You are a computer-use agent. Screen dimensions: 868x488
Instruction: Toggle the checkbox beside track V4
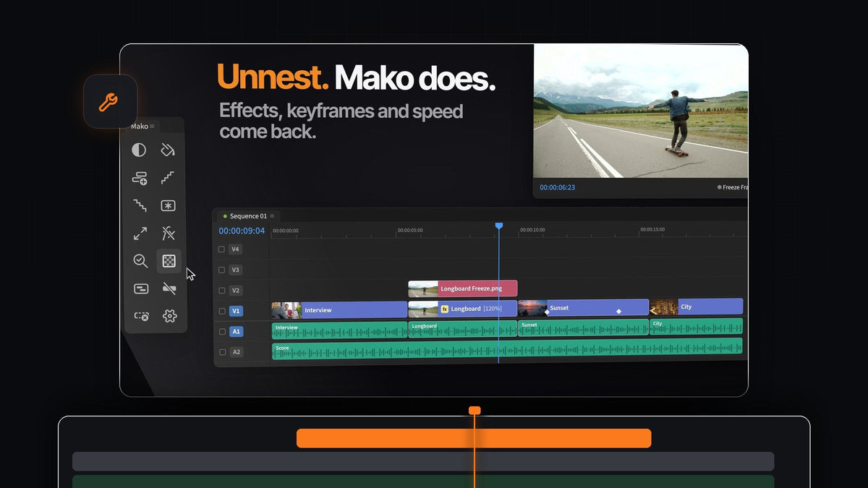[221, 249]
